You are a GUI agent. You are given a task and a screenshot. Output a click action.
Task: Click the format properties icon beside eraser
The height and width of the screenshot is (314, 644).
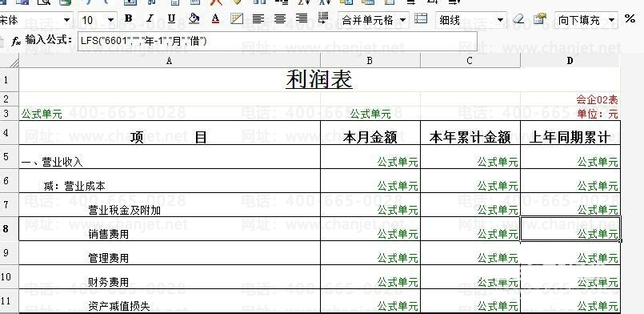point(540,18)
